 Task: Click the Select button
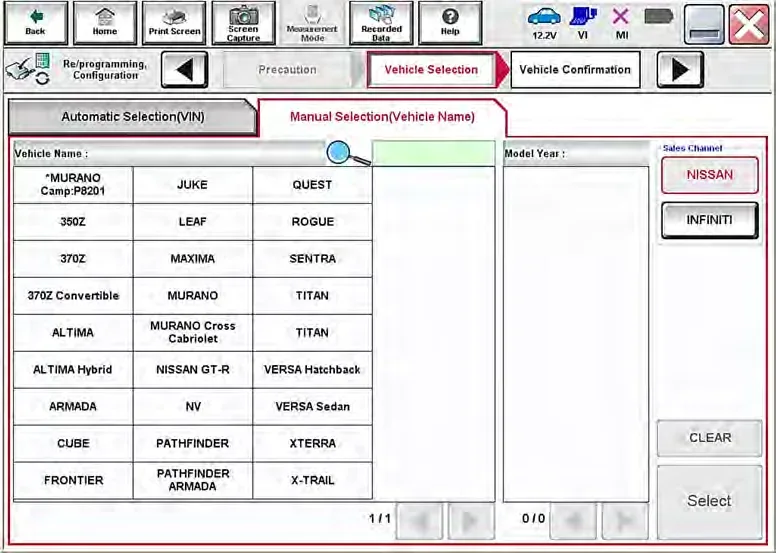pyautogui.click(x=710, y=502)
